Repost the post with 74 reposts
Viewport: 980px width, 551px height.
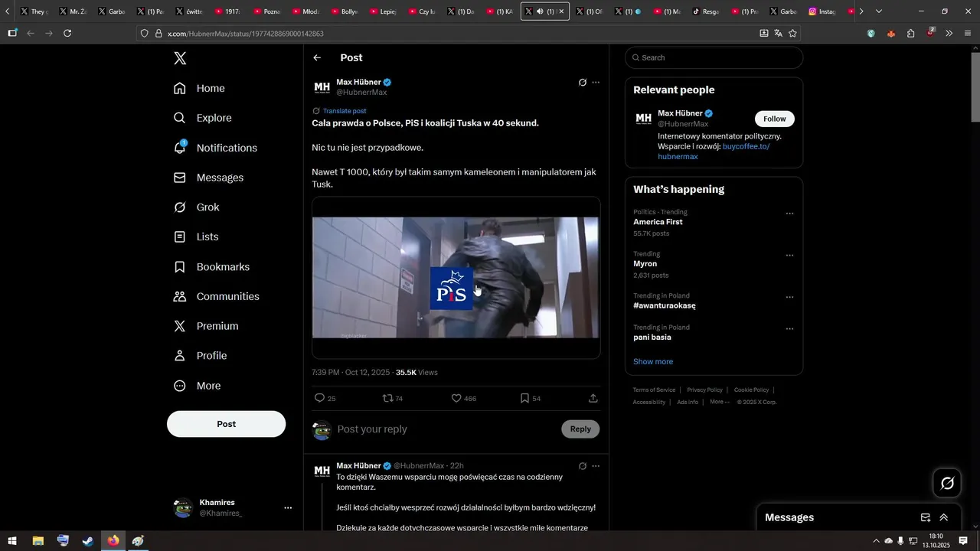click(388, 398)
